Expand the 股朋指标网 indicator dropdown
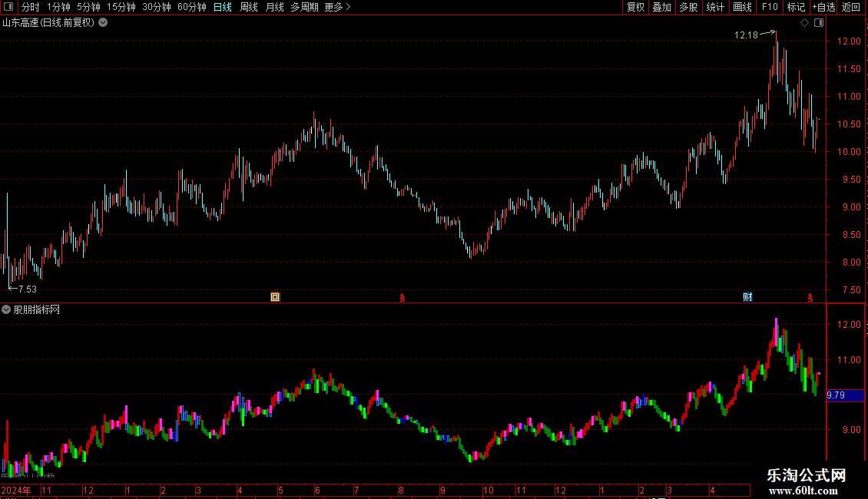 pos(6,310)
